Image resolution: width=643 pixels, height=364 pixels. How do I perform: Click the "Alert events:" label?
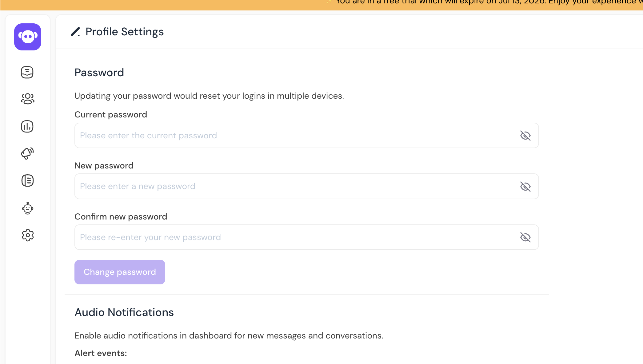pos(101,353)
